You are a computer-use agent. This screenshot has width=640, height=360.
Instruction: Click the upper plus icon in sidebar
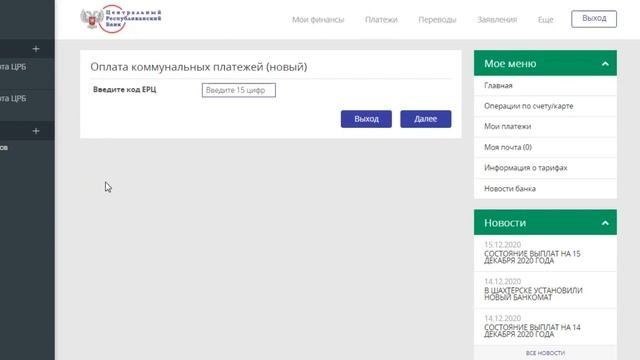pyautogui.click(x=36, y=49)
